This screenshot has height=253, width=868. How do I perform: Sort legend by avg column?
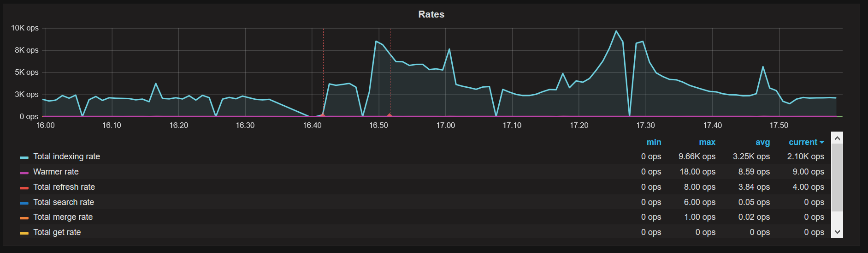(x=762, y=142)
